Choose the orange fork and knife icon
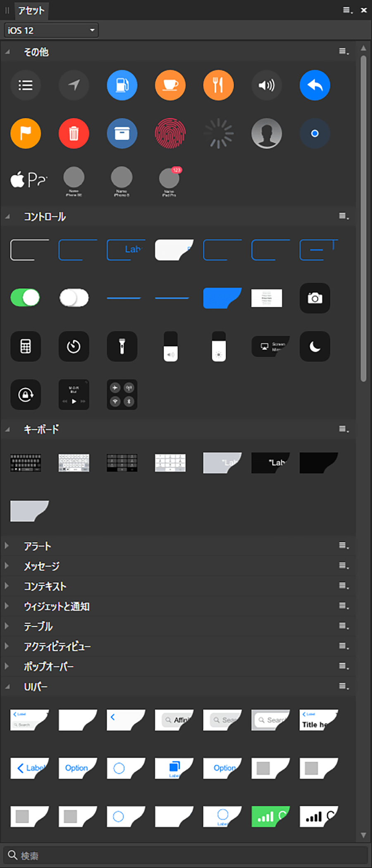 point(218,85)
